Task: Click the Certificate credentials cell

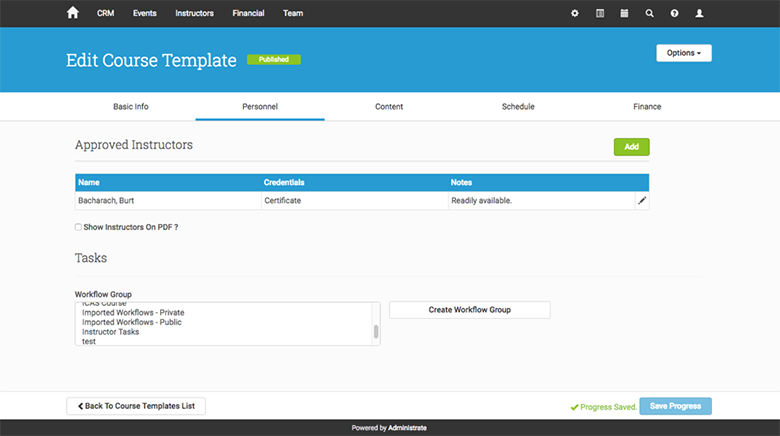Action: pos(355,201)
